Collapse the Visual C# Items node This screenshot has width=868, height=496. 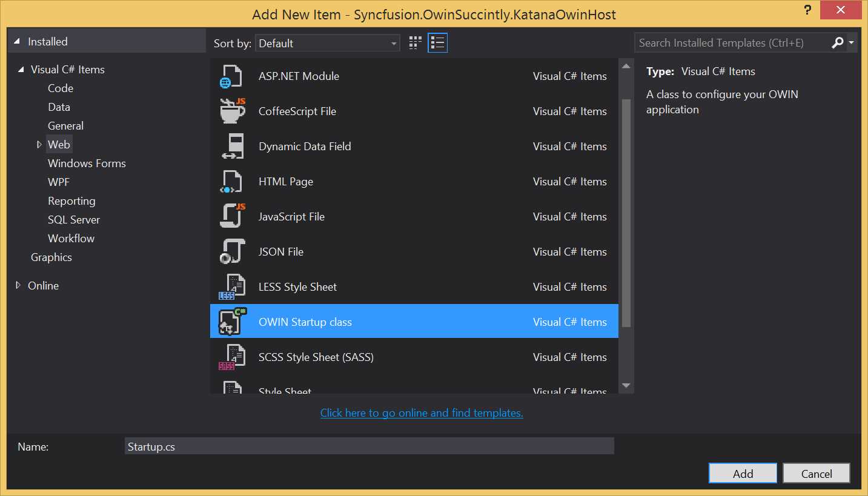[22, 70]
